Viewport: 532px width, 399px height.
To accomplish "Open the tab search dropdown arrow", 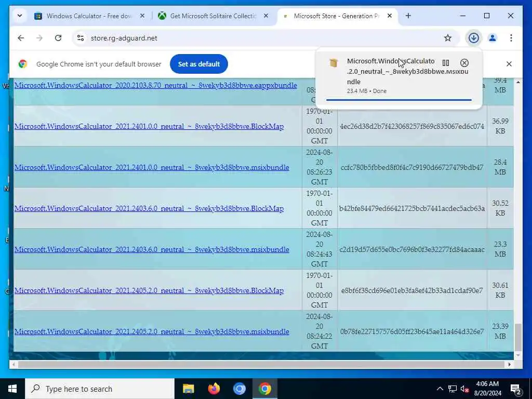I will click(20, 16).
